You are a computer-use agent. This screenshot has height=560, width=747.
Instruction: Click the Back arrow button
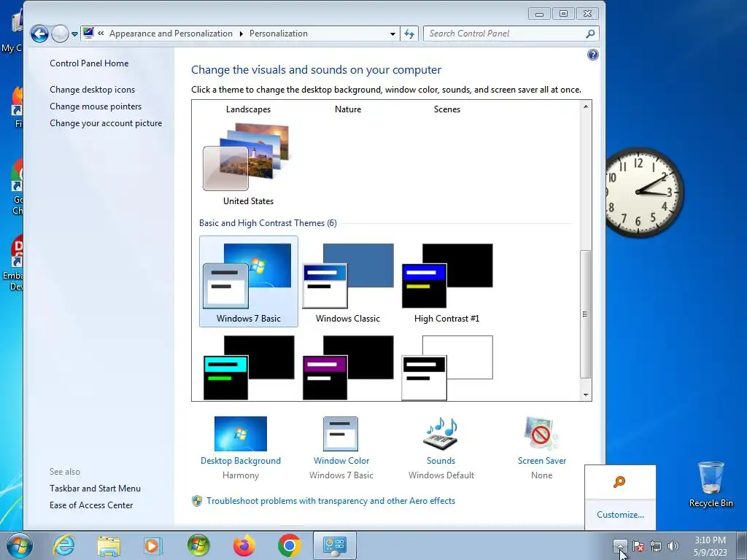(x=39, y=34)
